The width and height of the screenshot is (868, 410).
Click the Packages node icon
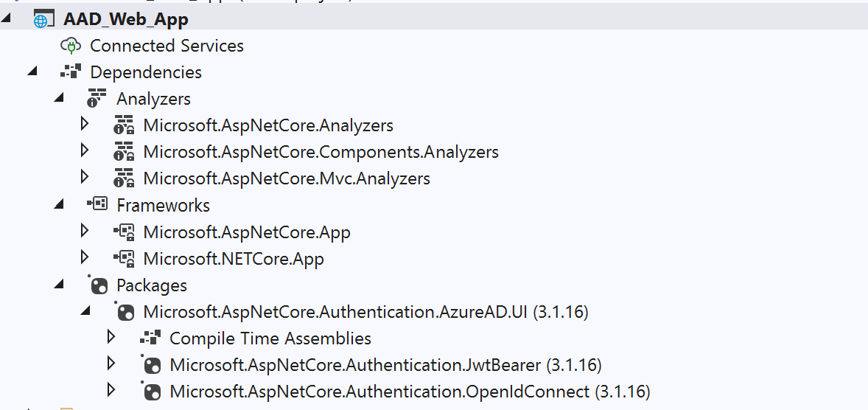(x=97, y=285)
